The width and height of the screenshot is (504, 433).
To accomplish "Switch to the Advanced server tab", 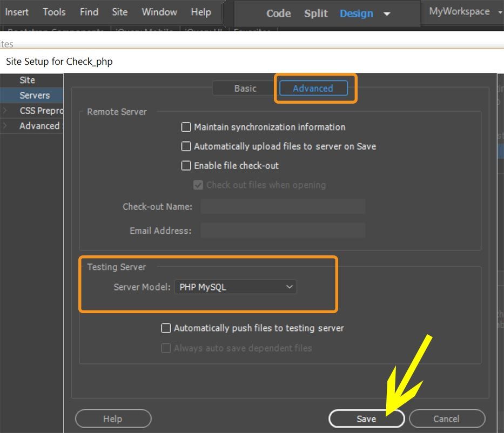I will tap(313, 89).
